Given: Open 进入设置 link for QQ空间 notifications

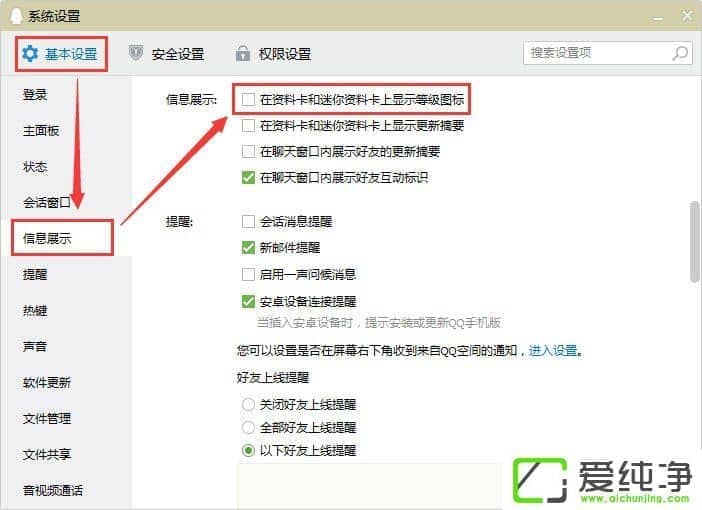Looking at the screenshot, I should [553, 350].
